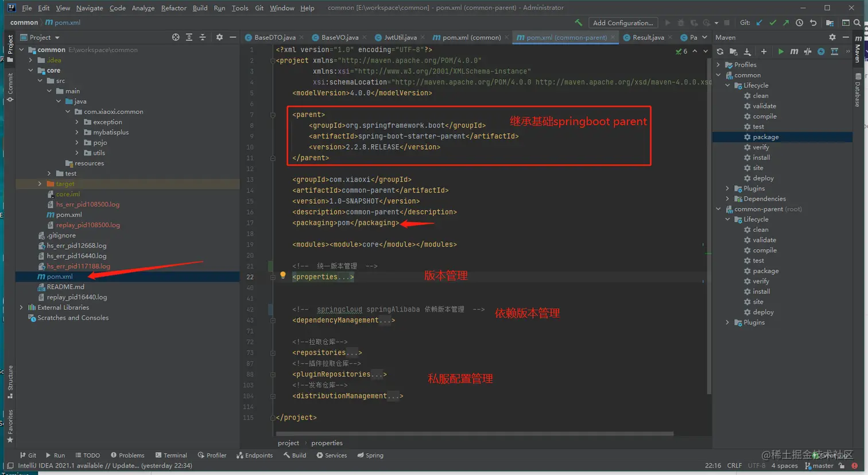The height and width of the screenshot is (475, 868).
Task: Click Git Update Project blue arrow
Action: tap(759, 23)
